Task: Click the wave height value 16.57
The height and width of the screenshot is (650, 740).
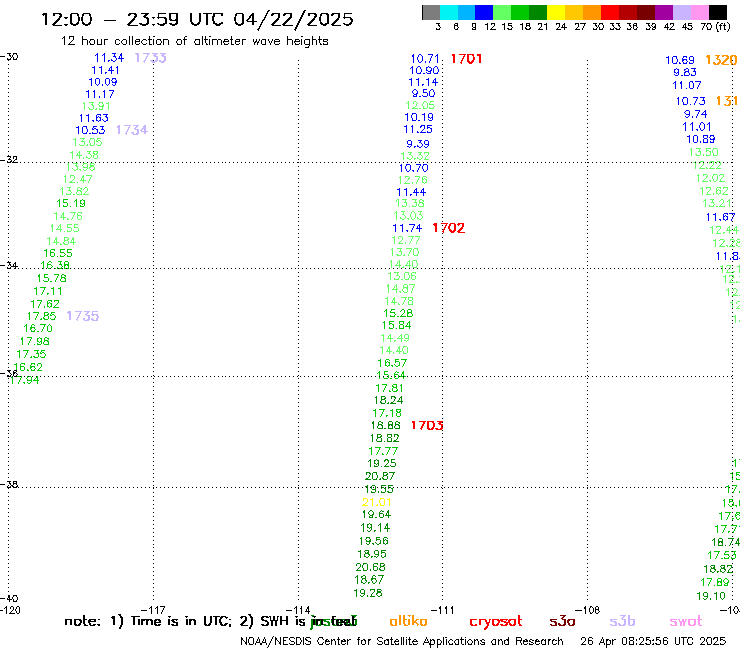Action: pos(392,363)
